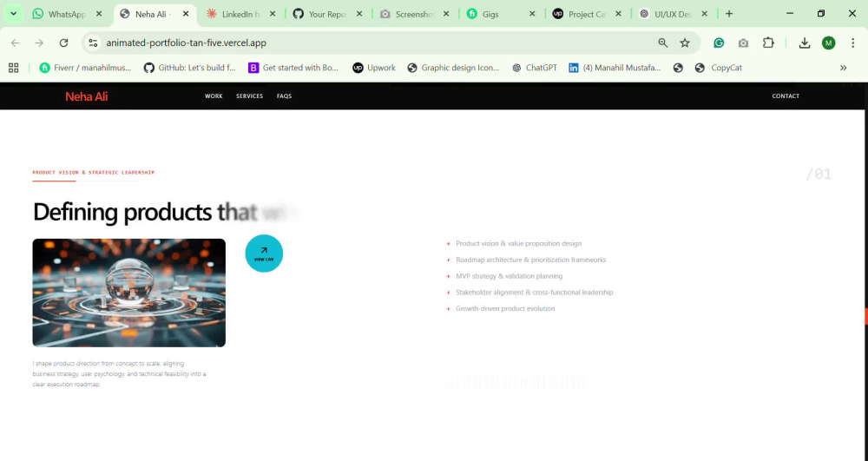868x461 pixels.
Task: Restore down the browser window
Action: [x=821, y=14]
